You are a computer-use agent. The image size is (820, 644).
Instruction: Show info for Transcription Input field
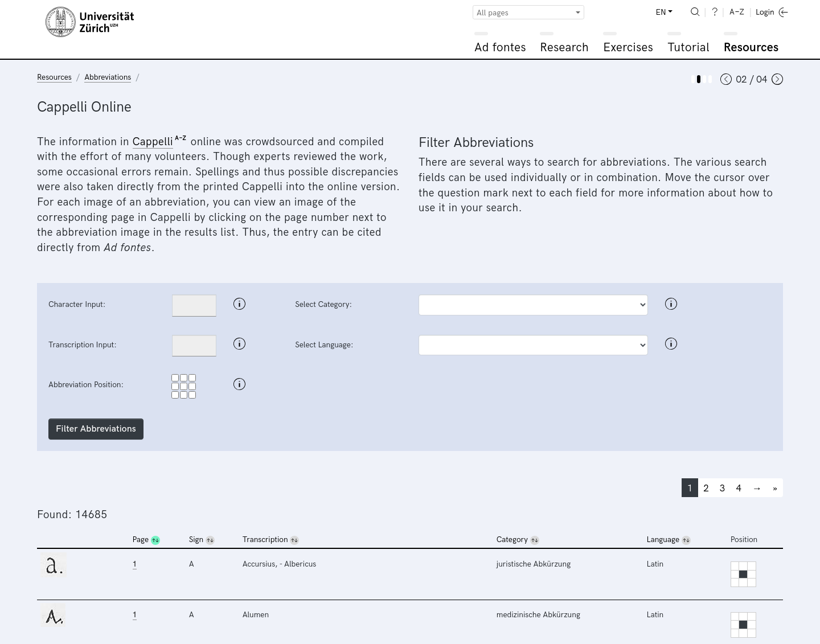[x=239, y=344]
